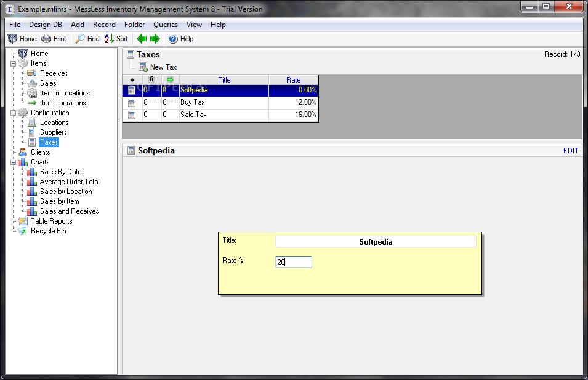Go to previous record with green left arrow

point(142,39)
